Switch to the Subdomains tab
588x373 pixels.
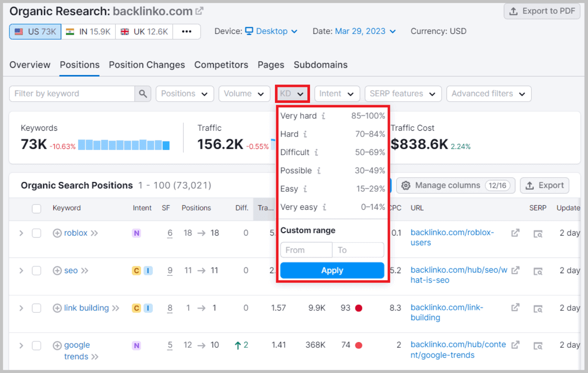(320, 65)
